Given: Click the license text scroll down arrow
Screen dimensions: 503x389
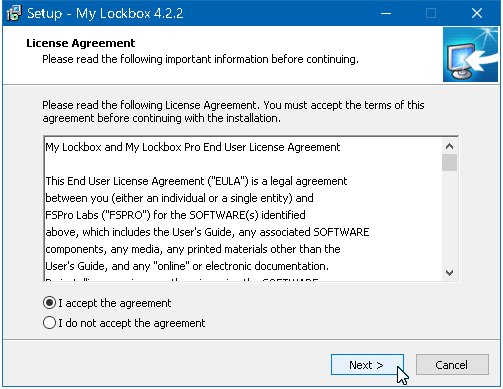Looking at the screenshot, I should click(449, 273).
